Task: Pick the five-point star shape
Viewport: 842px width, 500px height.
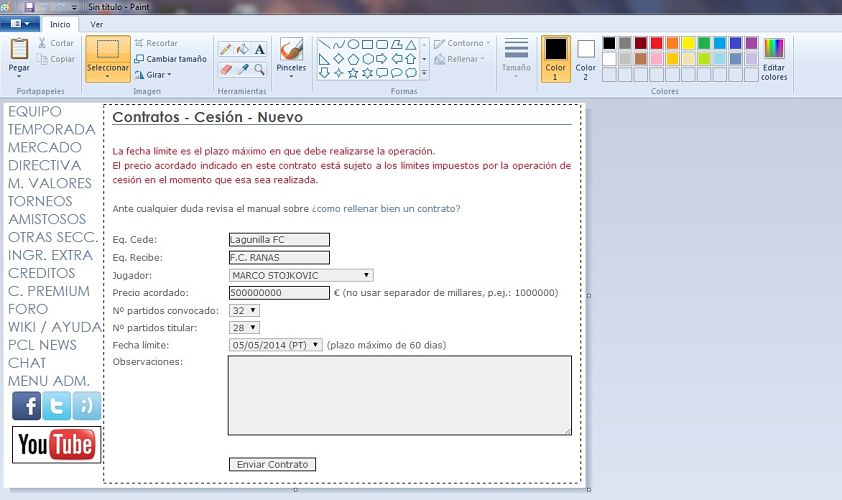Action: pos(353,73)
